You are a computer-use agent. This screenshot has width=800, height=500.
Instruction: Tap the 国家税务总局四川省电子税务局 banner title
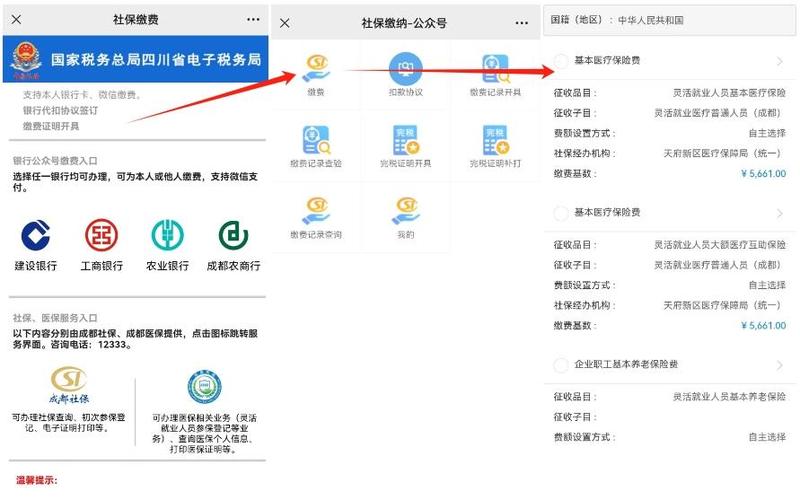pos(156,60)
